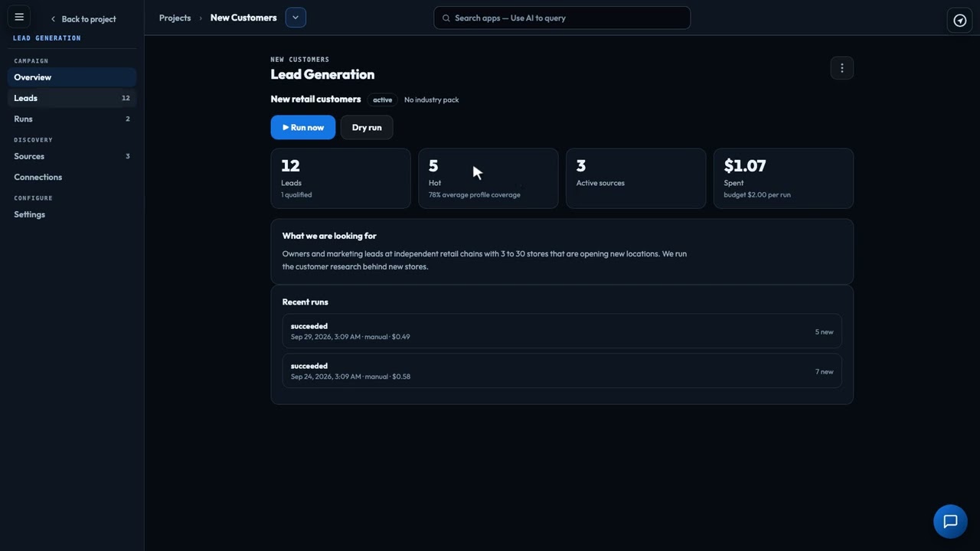Click the 5 new run count
The image size is (980, 551).
point(824,332)
